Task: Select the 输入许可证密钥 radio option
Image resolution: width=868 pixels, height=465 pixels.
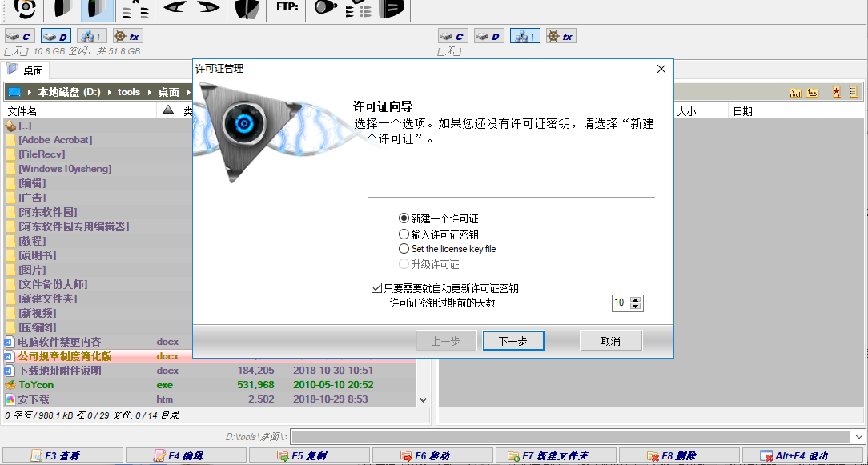Action: coord(439,235)
